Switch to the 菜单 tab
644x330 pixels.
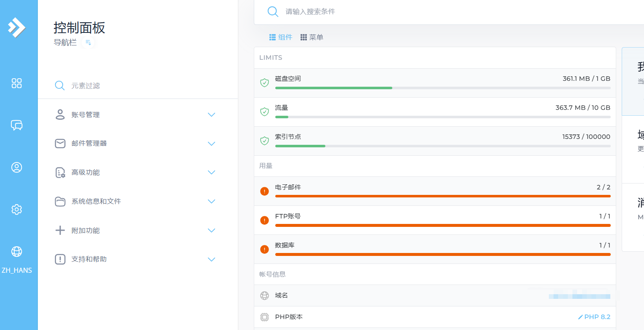[x=311, y=37]
